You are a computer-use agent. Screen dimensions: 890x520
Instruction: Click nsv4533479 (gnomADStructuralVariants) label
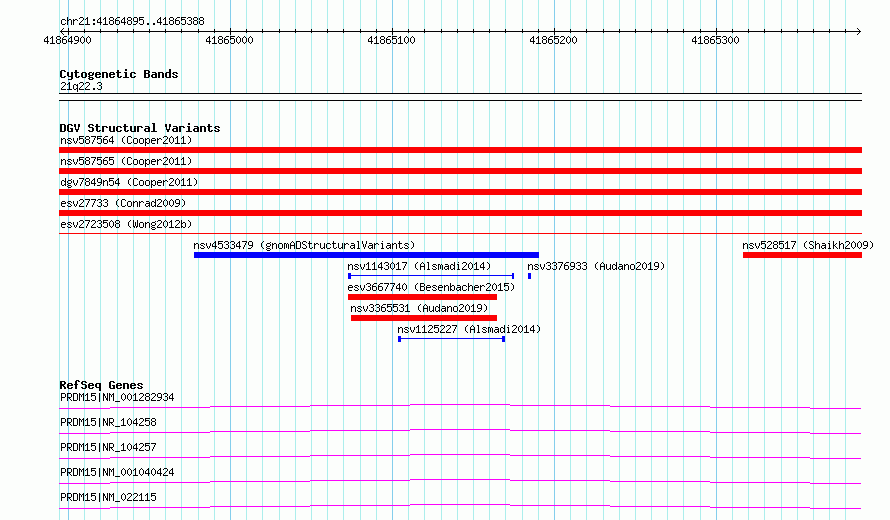tap(304, 245)
